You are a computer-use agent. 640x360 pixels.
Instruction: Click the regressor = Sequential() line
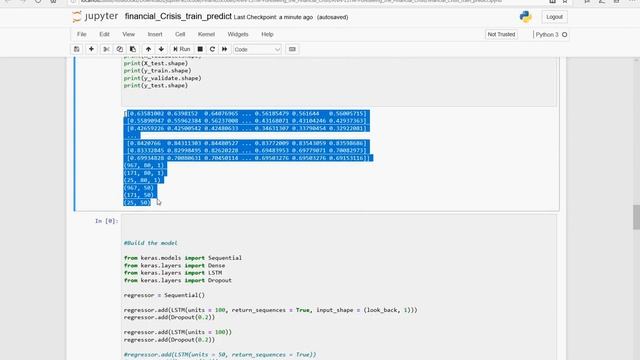click(x=164, y=295)
